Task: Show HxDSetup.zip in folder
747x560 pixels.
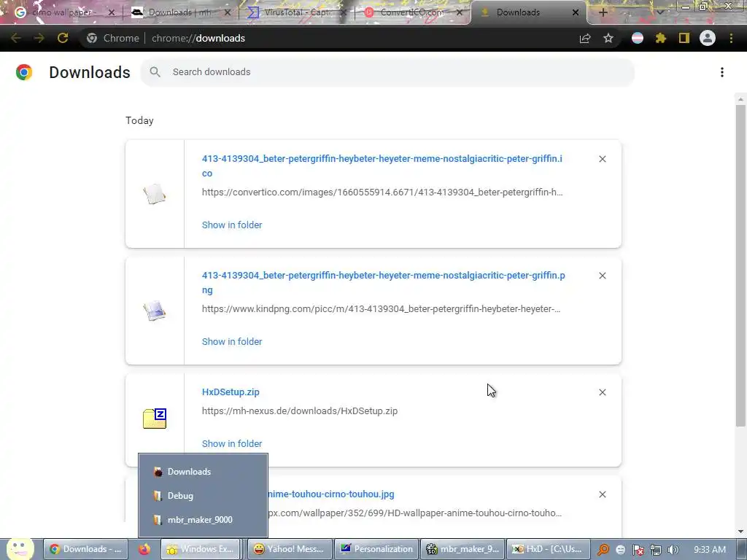Action: point(232,443)
